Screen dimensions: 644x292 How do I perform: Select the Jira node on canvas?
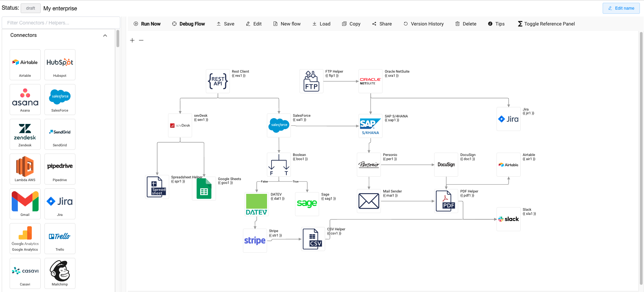click(509, 119)
